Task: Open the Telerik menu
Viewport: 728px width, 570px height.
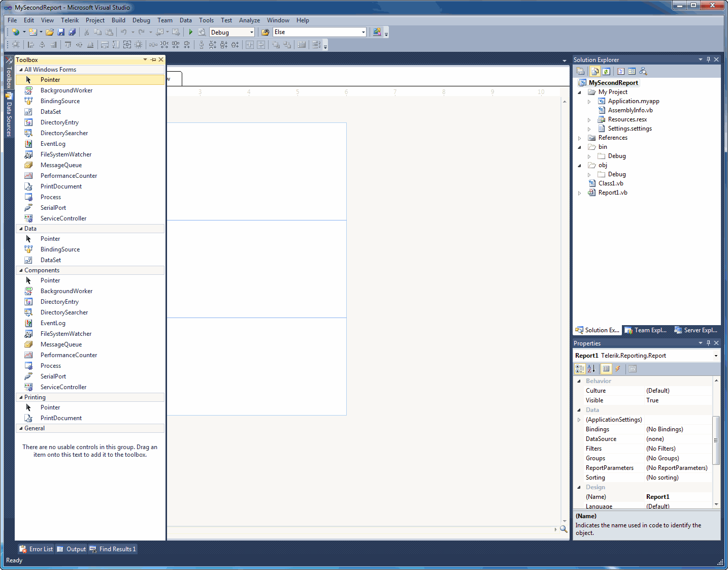Action: [70, 20]
